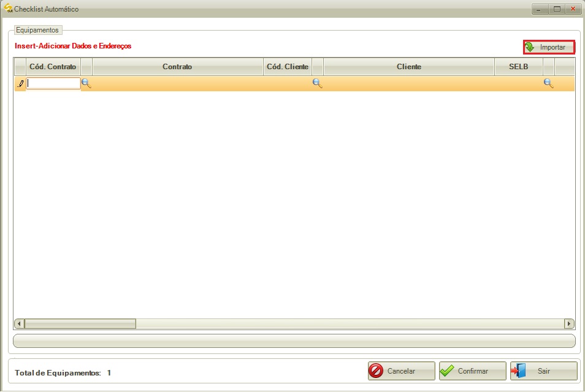Click the Confirmar button
This screenshot has height=392, width=585.
point(472,371)
